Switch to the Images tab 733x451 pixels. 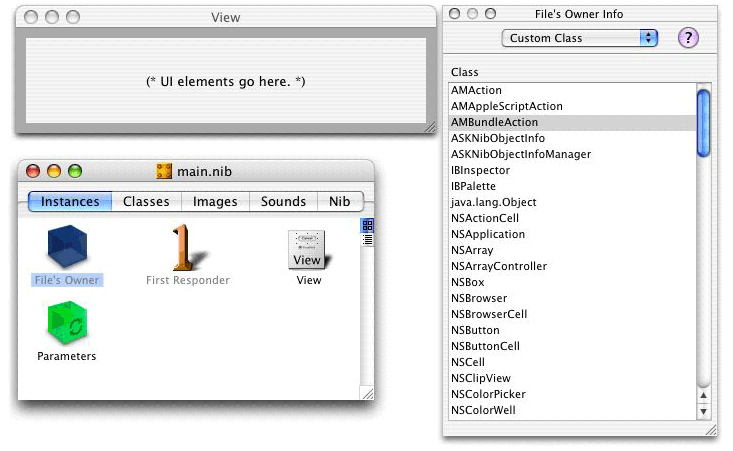tap(215, 201)
